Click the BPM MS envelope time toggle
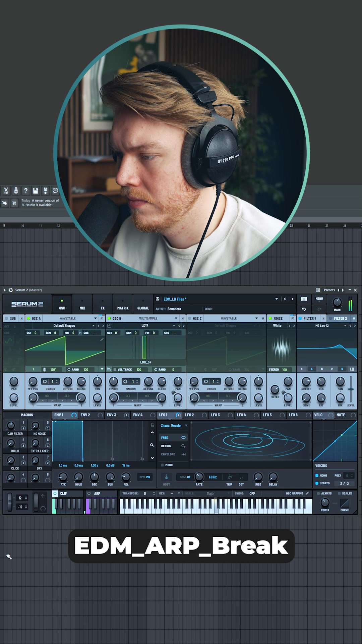Screen dimensions: 362x644 [x=145, y=477]
